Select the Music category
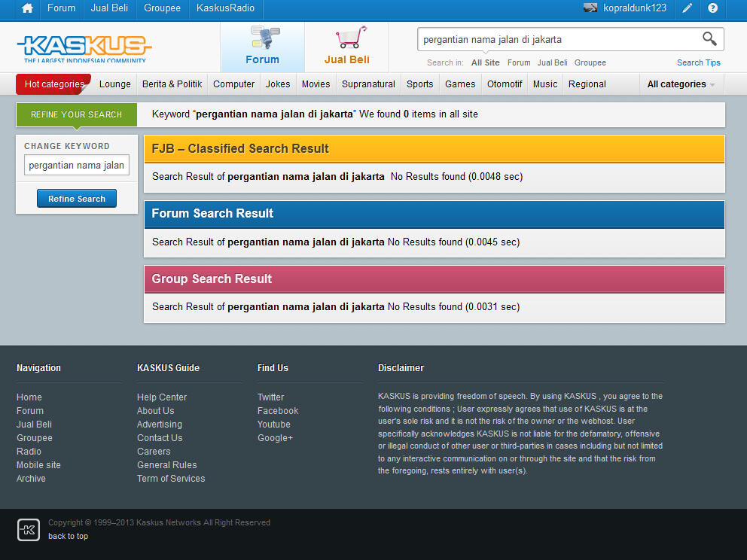The width and height of the screenshot is (747, 560). point(545,84)
